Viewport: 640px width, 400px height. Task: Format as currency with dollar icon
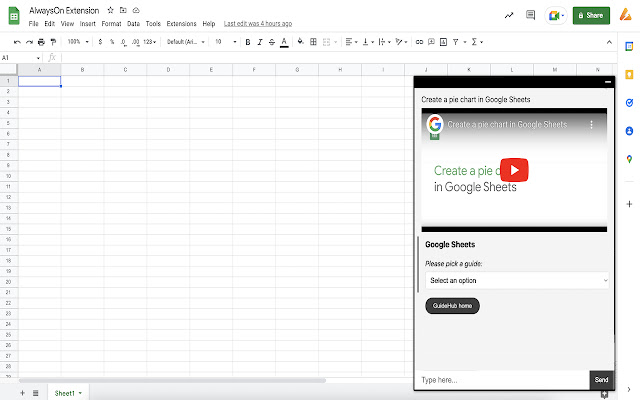tap(100, 42)
